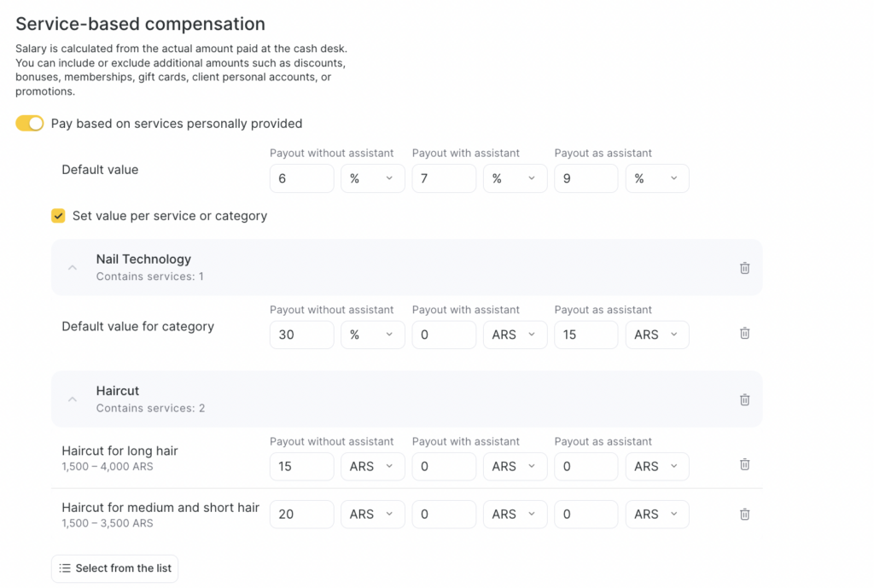
Task: Delete Haircut for medium and short hair row
Action: 744,515
